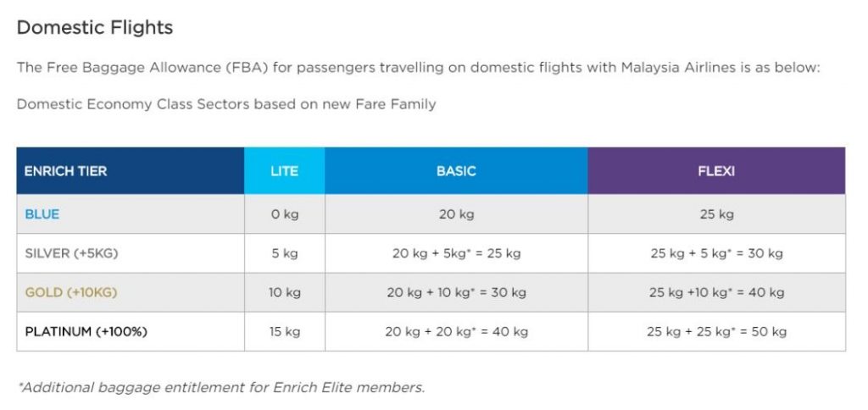Viewport: 868px width, 410px height.
Task: Click the Silver Lite 5 kg cell
Action: coord(285,253)
